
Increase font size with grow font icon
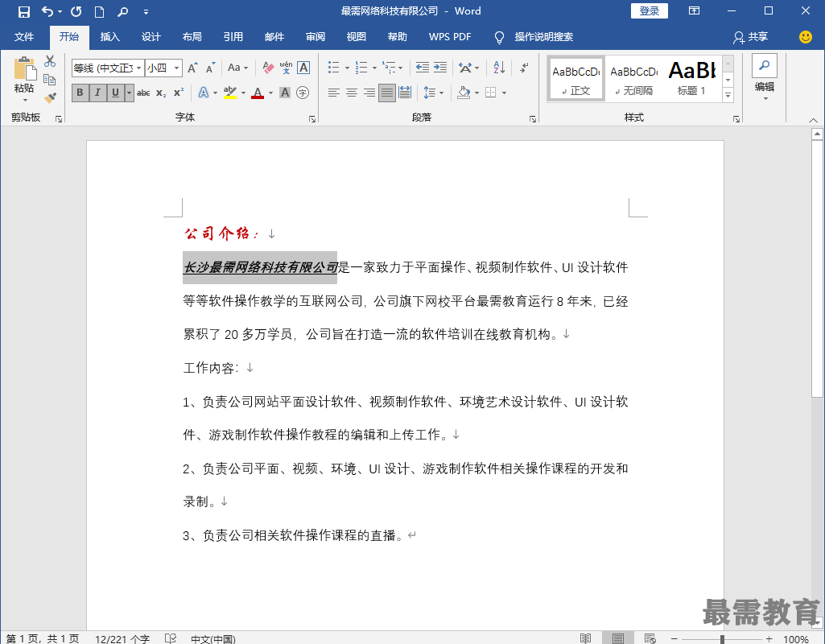192,68
